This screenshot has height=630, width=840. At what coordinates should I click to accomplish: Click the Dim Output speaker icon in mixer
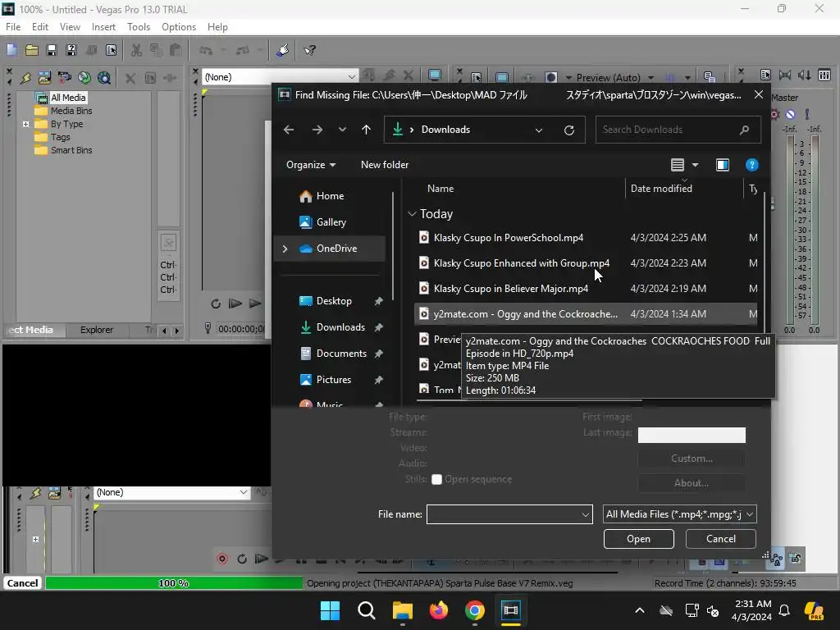(804, 75)
